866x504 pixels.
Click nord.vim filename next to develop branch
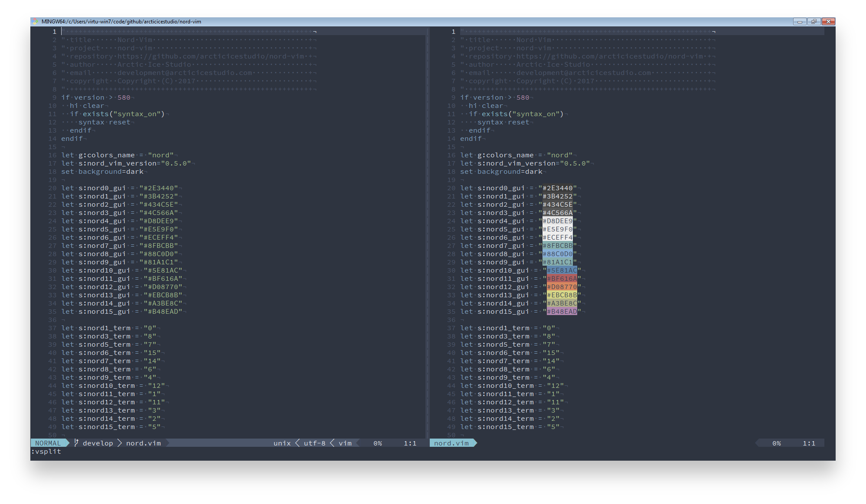point(144,443)
